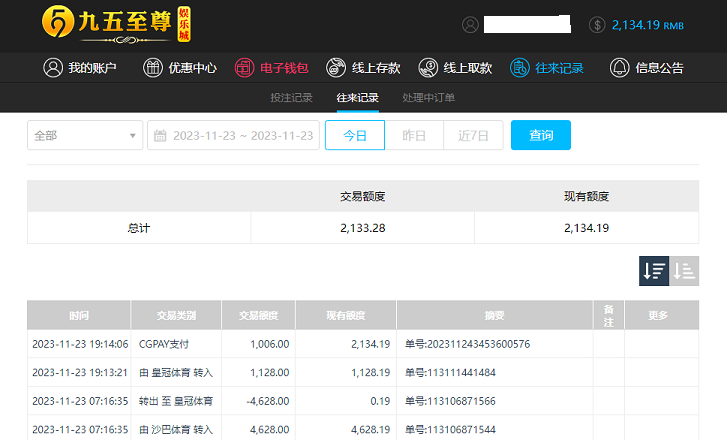Click the 优惠中心 gift icon
This screenshot has height=440, width=727.
click(153, 68)
